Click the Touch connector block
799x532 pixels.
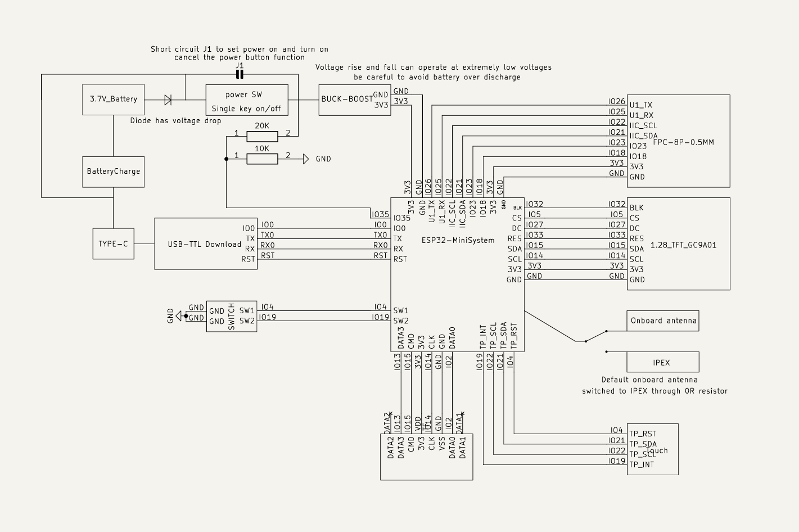(652, 449)
